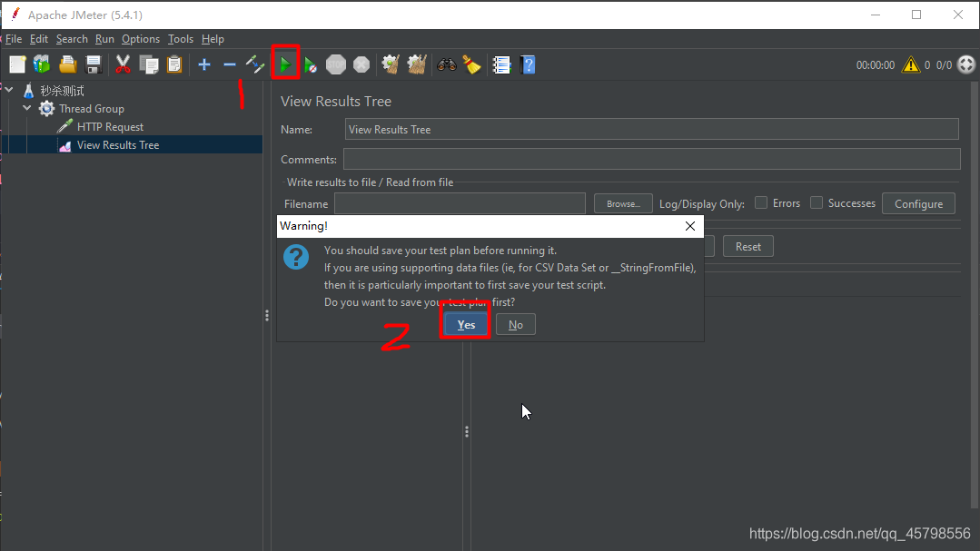Click the Paste clipboard icon
This screenshot has height=551, width=980.
(x=174, y=64)
